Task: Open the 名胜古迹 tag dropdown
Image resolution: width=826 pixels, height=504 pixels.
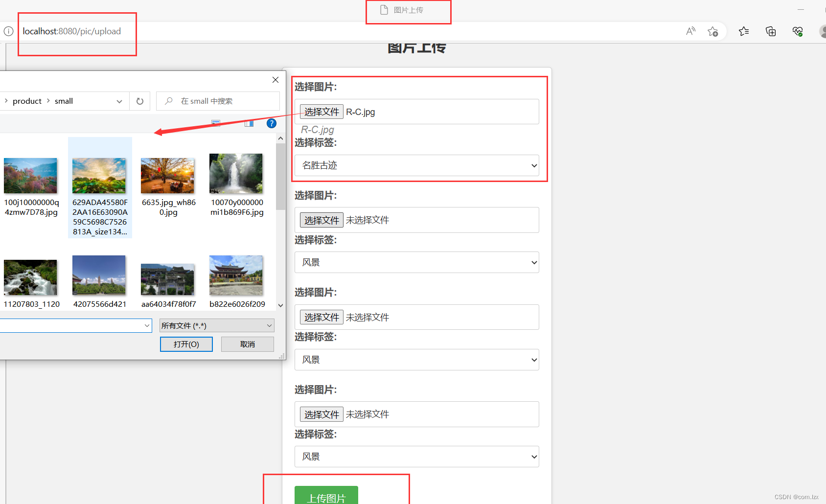Action: [x=416, y=165]
